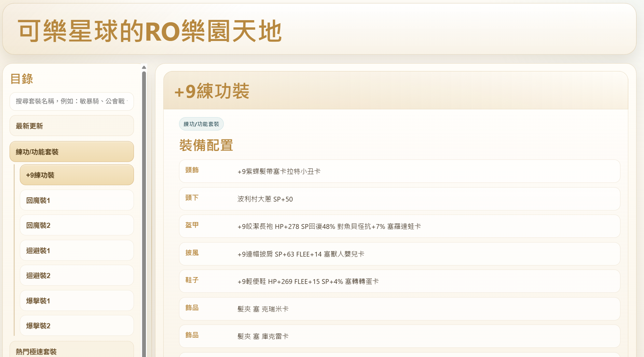644x357 pixels.
Task: Open the 回魔裝2 set page
Action: point(77,225)
